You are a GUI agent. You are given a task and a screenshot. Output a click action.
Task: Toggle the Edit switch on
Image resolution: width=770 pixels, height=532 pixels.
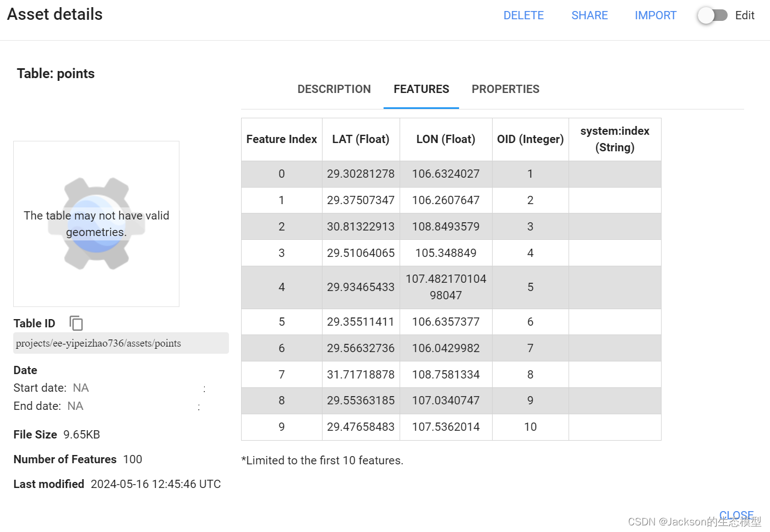(713, 15)
